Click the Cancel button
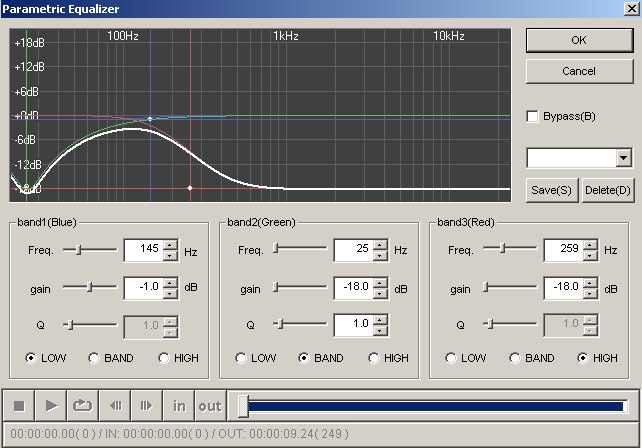This screenshot has width=642, height=448. tap(579, 71)
